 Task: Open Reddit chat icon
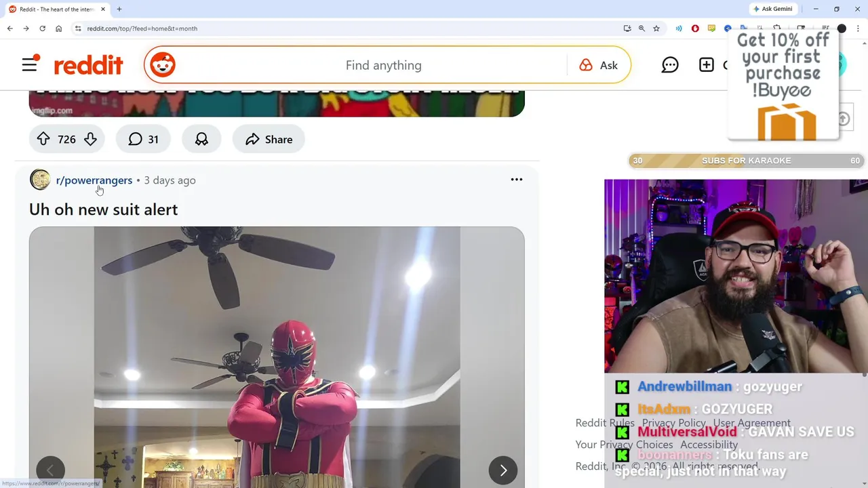click(670, 65)
